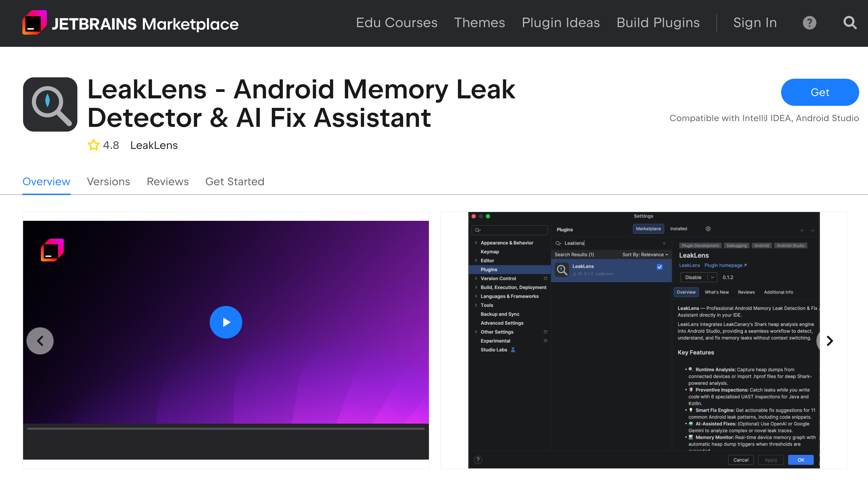Click the LeakLens plugin magnifier icon
868x483 pixels.
[x=50, y=104]
